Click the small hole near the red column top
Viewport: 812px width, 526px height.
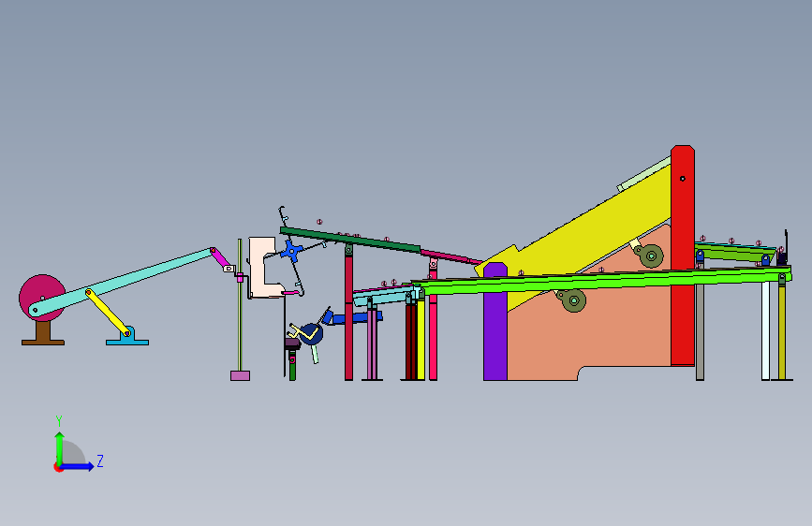(683, 179)
